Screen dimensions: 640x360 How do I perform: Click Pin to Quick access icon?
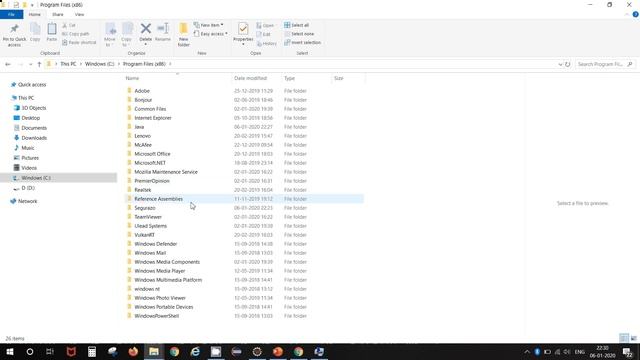[14, 35]
